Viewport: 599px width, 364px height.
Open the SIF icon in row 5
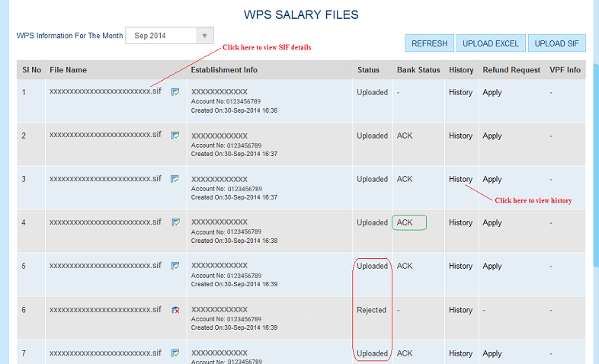pyautogui.click(x=175, y=267)
